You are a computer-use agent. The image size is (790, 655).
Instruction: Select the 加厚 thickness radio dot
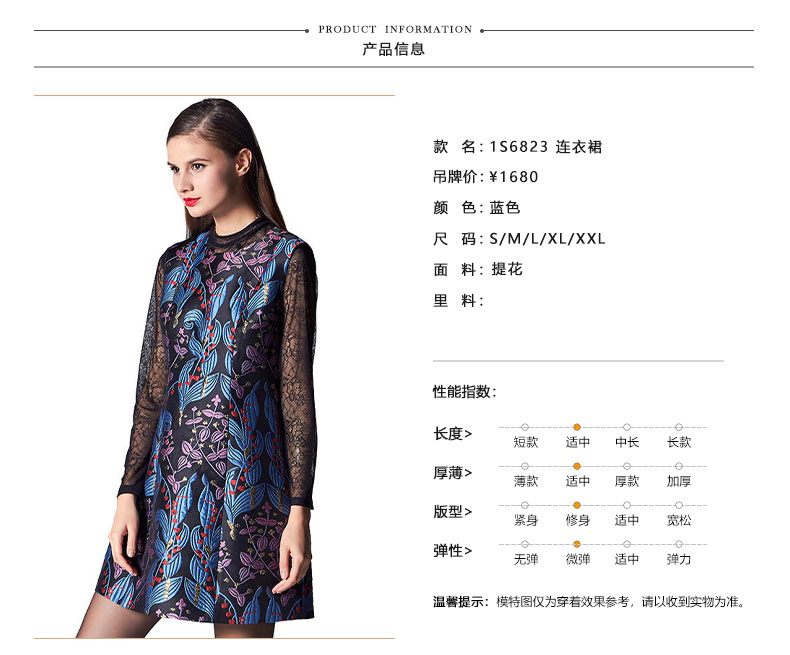pos(679,466)
